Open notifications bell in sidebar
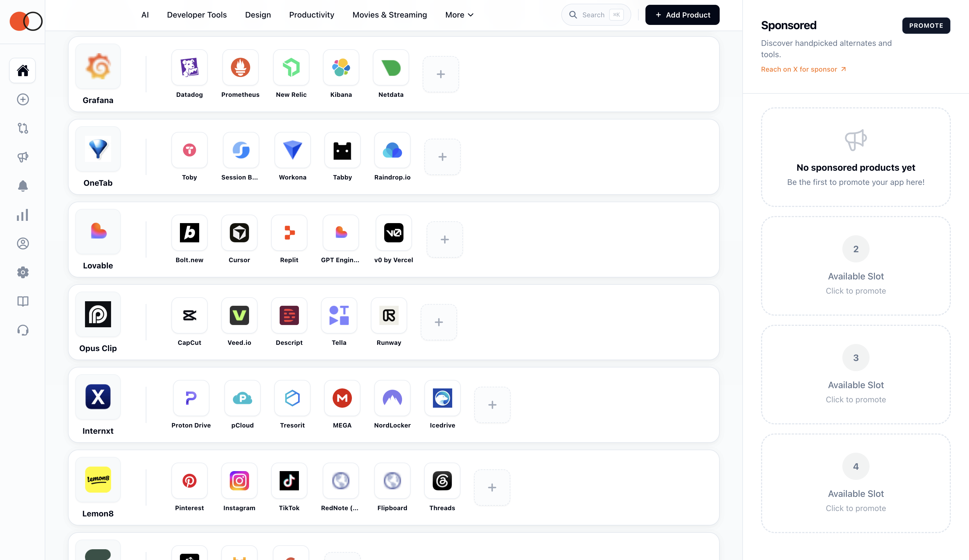The image size is (969, 560). tap(23, 186)
